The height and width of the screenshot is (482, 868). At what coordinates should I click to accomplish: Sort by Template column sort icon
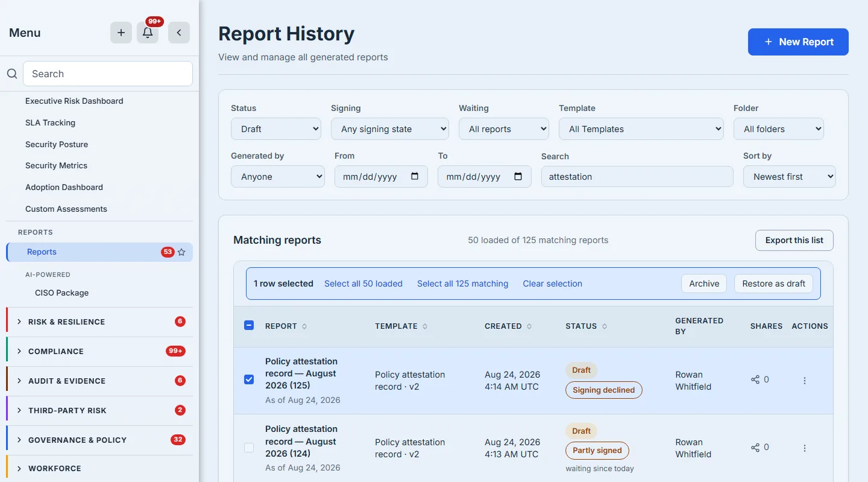tap(425, 326)
